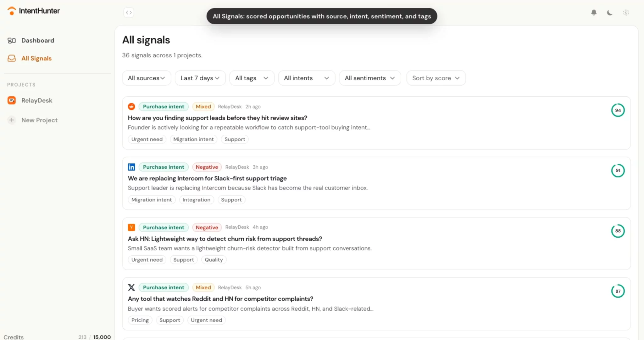Open signal about replacing Intercom

tap(207, 178)
